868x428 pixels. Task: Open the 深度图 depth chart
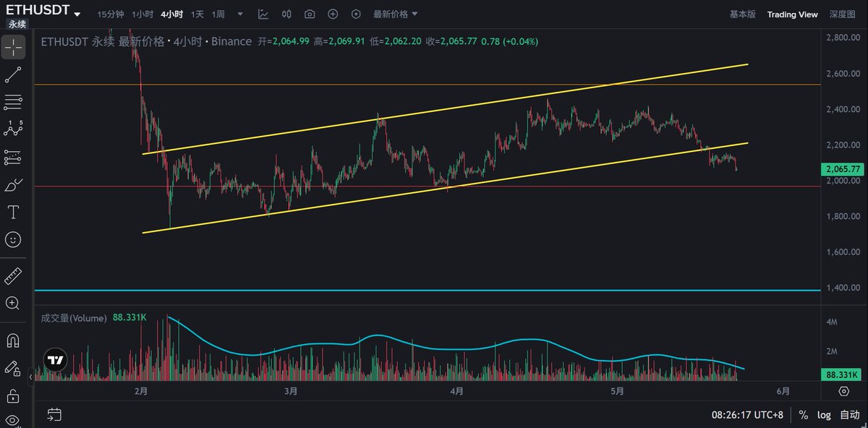click(842, 14)
